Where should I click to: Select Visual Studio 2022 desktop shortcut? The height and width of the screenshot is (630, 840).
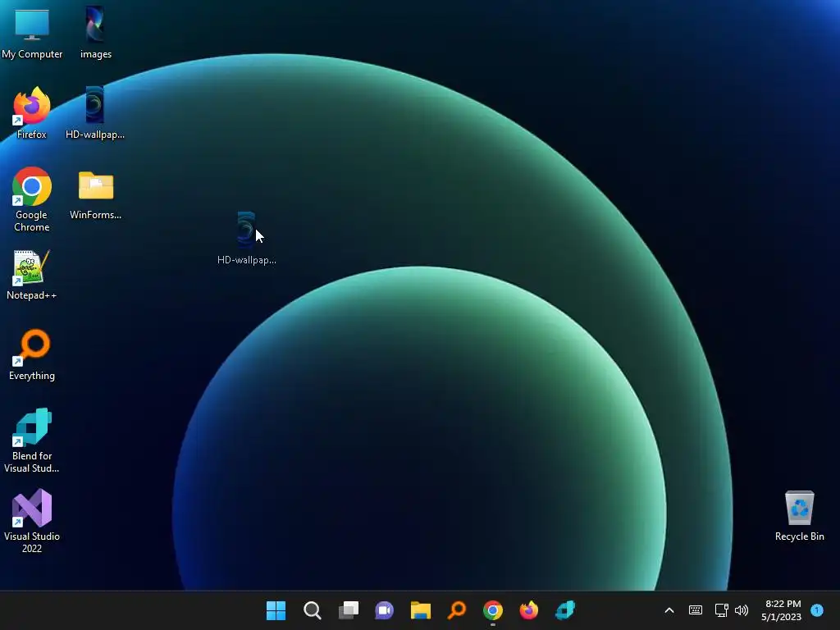32,521
